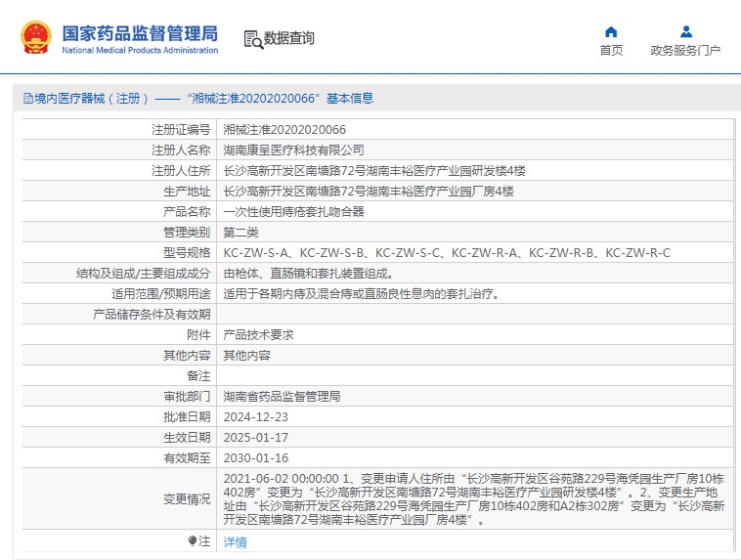The height and width of the screenshot is (560, 741).
Task: Click National Medical Products Administration text
Action: [x=140, y=50]
